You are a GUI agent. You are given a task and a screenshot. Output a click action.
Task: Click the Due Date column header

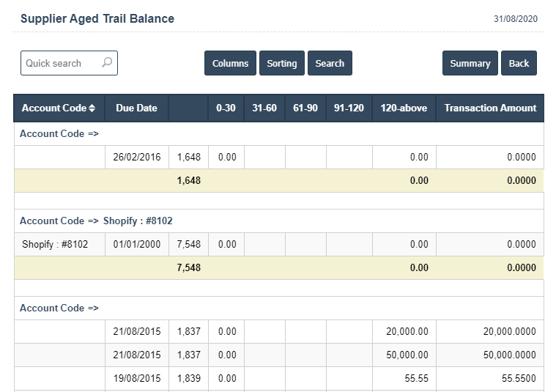point(136,108)
